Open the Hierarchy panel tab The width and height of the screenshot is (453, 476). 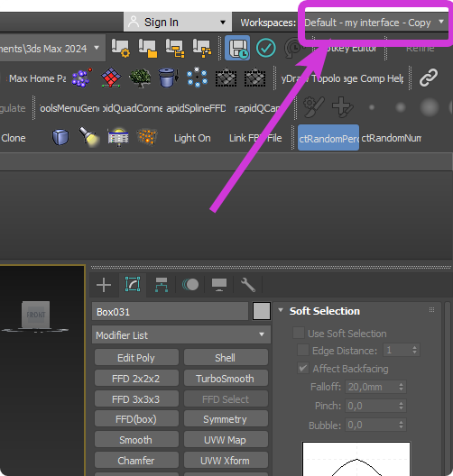(x=162, y=285)
